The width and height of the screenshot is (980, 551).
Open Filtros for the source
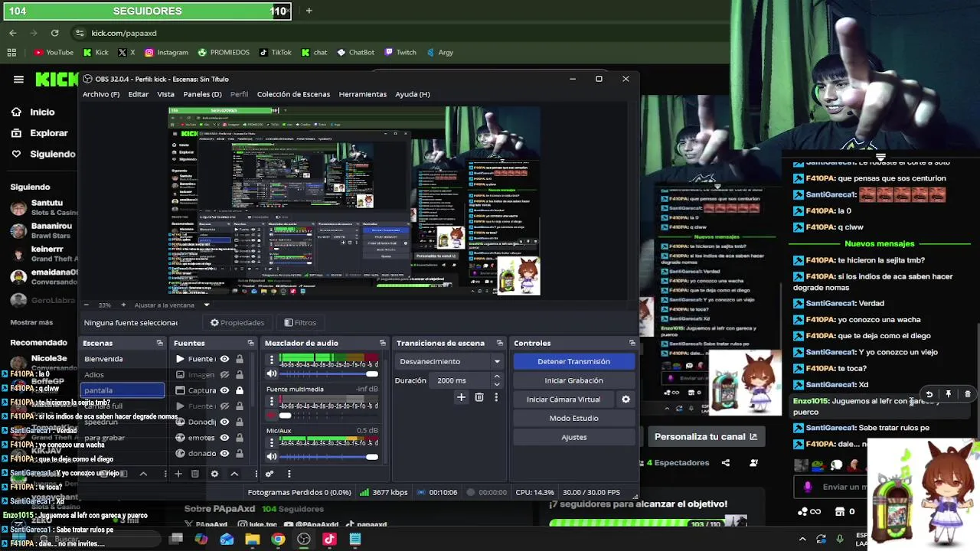click(x=299, y=323)
